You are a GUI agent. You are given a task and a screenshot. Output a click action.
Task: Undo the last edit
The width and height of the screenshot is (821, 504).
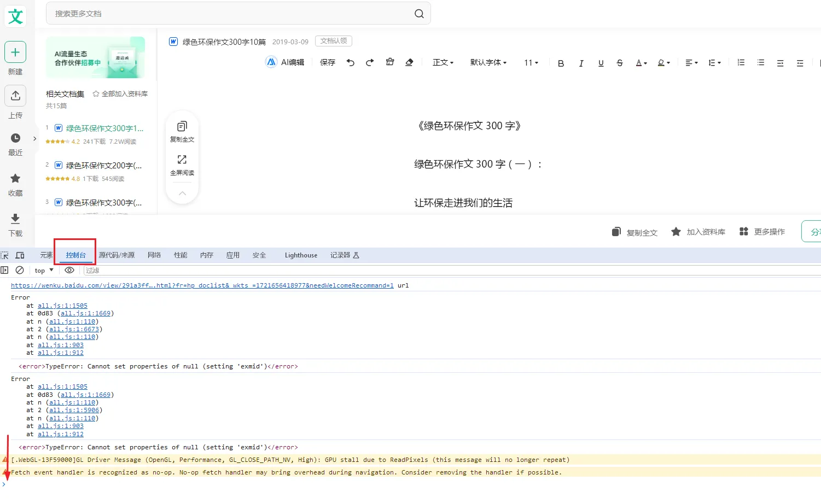point(351,62)
